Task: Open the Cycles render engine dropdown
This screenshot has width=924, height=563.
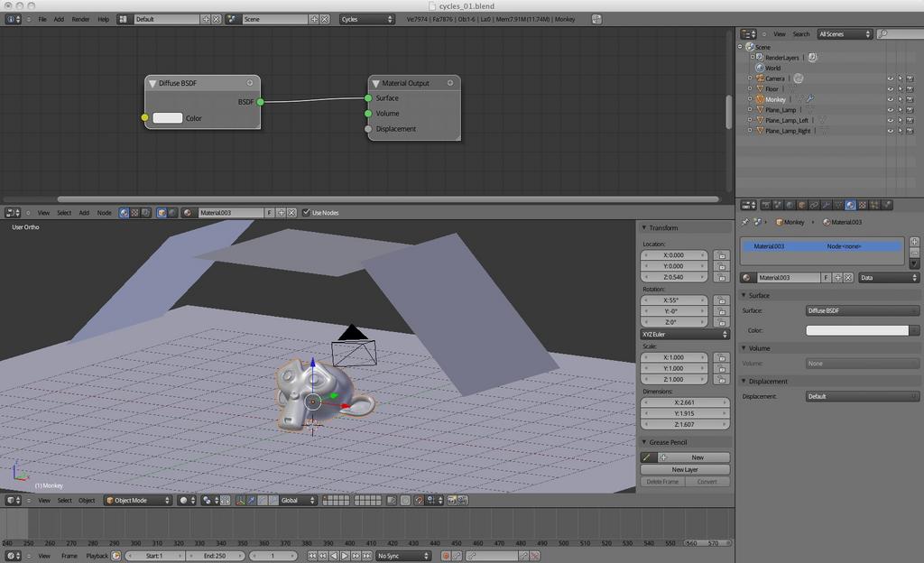Action: [x=366, y=20]
